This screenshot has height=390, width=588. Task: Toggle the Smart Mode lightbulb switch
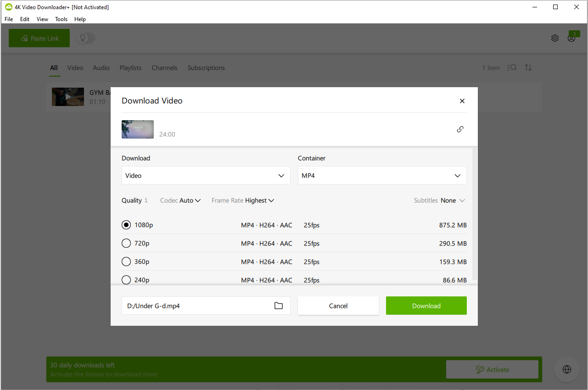coord(86,38)
